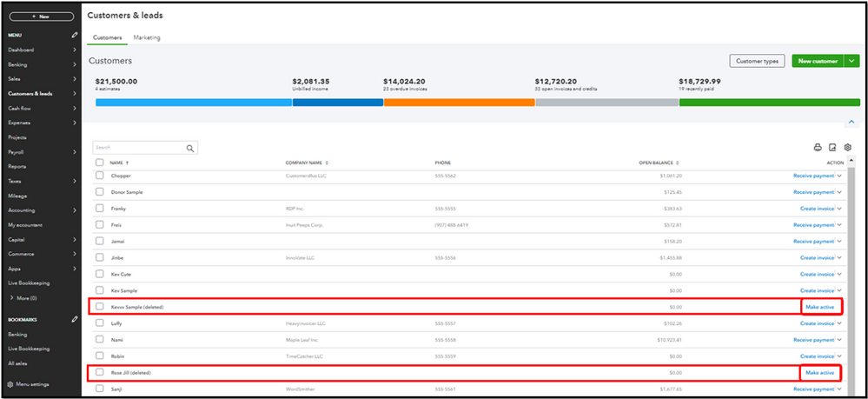Expand the Dashboard menu chevron
The width and height of the screenshot is (868, 399).
click(75, 50)
